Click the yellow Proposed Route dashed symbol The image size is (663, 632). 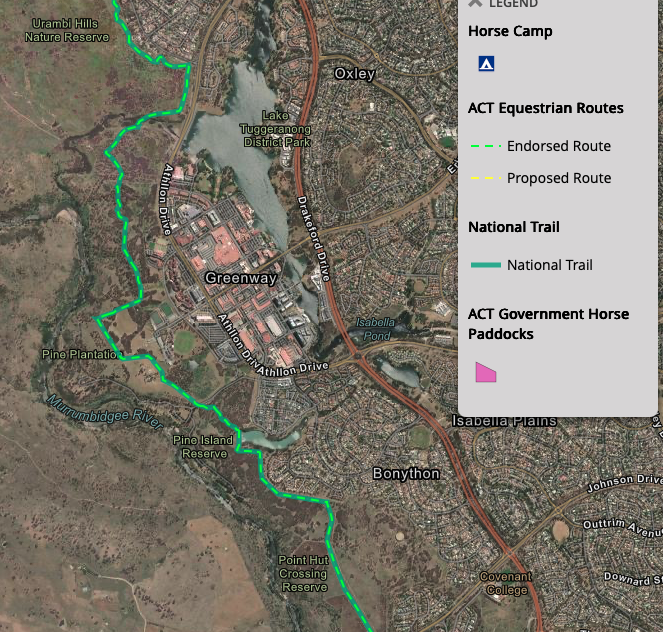click(x=485, y=178)
